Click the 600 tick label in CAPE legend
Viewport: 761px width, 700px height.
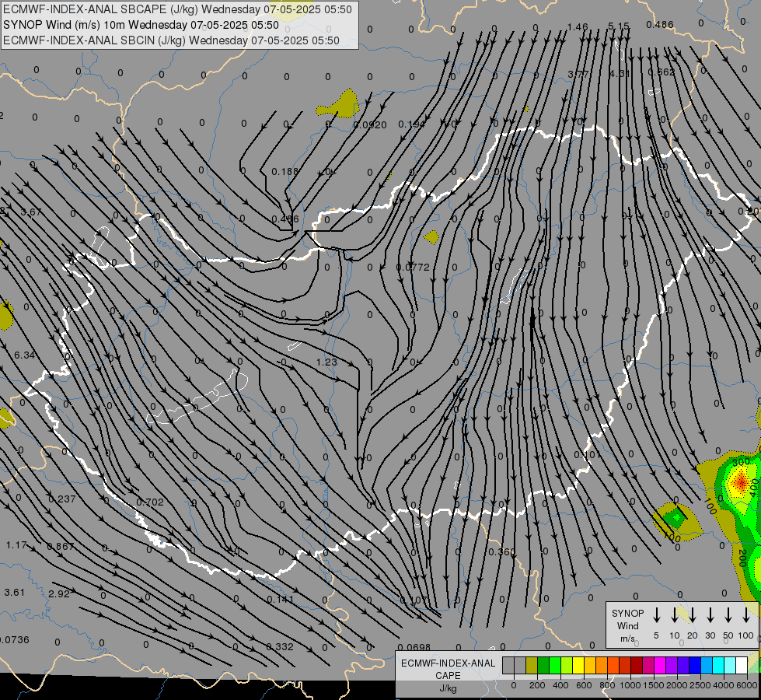point(584,685)
